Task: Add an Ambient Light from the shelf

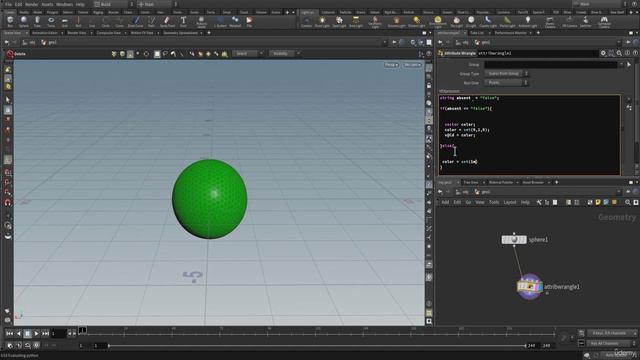Action: [x=528, y=21]
